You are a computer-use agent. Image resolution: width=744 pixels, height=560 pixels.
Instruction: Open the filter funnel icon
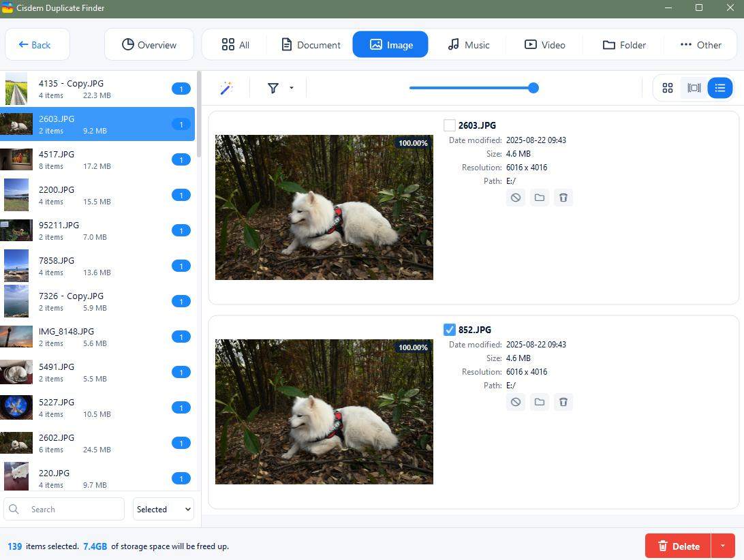273,89
